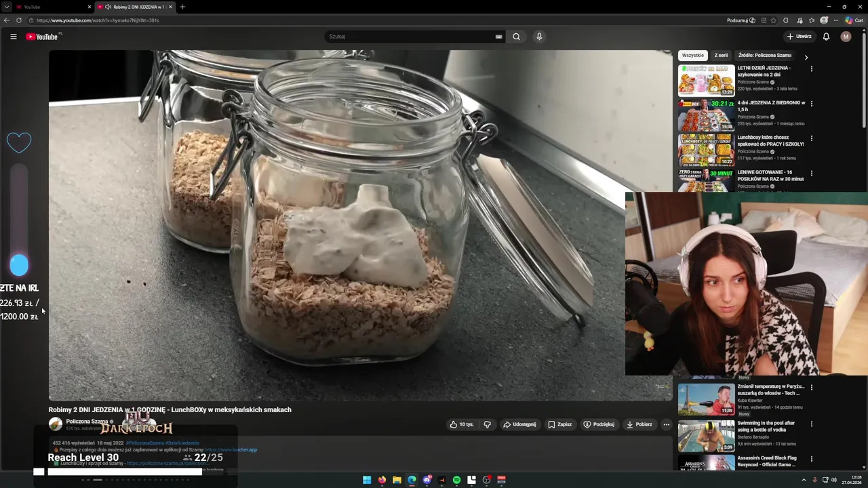Open split screen browser toolbar icon

point(764,20)
